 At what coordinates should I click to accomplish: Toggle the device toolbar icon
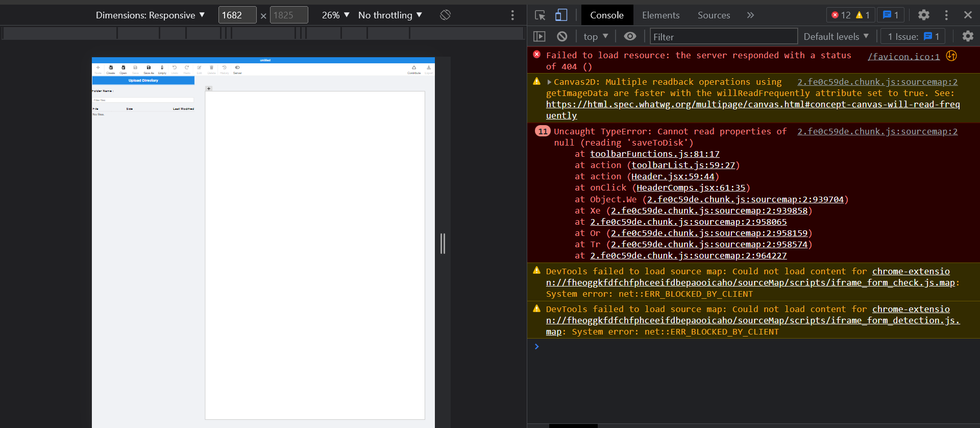(x=561, y=15)
